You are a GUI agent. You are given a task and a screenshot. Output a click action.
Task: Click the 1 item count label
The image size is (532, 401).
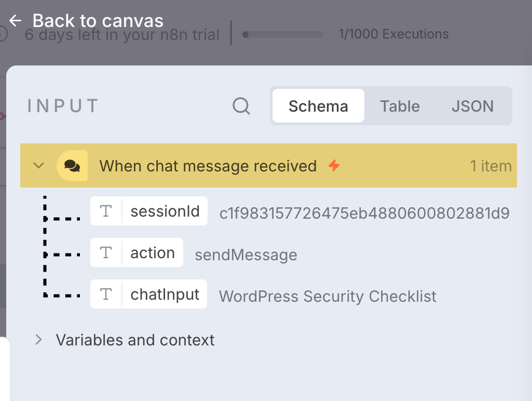point(490,166)
